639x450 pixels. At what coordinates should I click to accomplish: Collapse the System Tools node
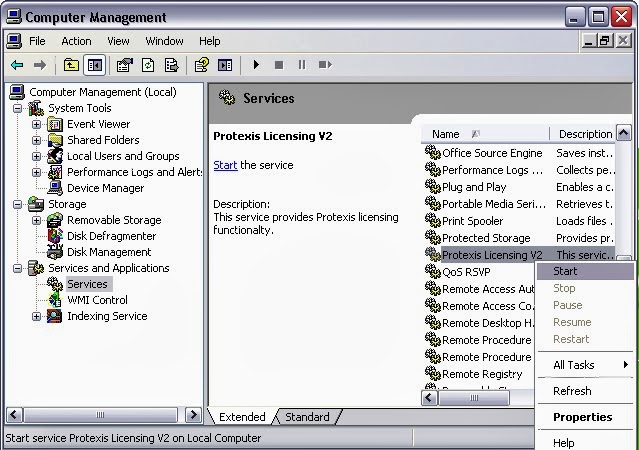[18, 108]
